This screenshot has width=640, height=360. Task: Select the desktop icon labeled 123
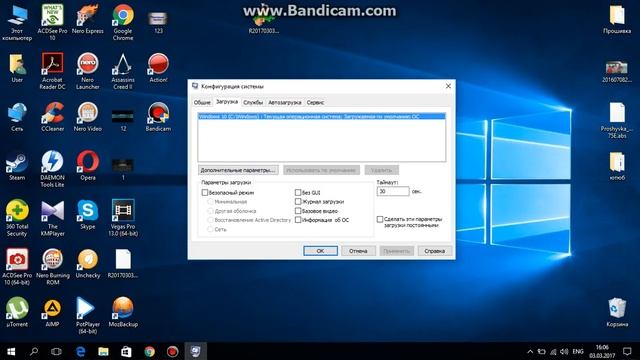point(158,22)
